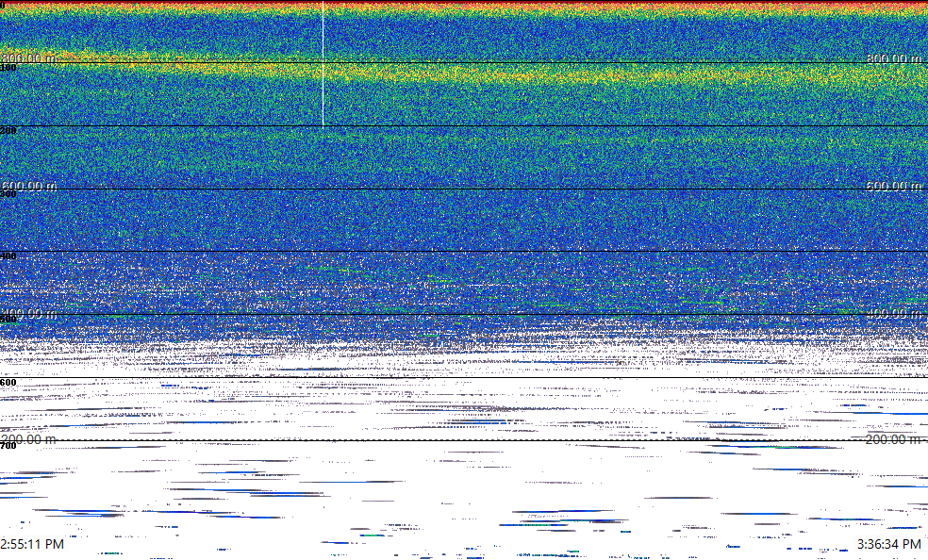928x560 pixels.
Task: Select the 300 depth grid label
Action: pyautogui.click(x=8, y=194)
